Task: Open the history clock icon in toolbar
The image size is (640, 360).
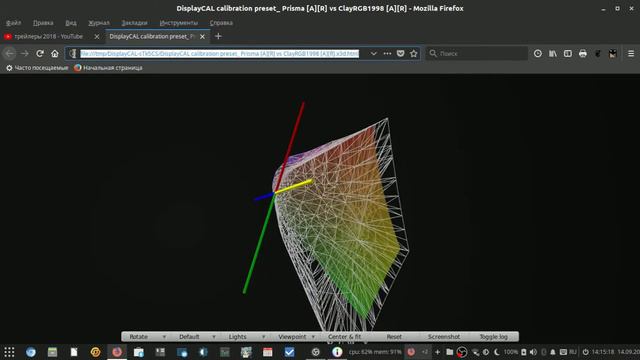Action: coord(538,53)
